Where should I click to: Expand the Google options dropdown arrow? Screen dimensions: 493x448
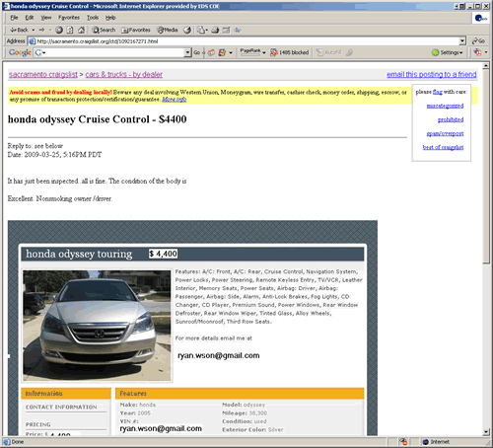pyautogui.click(x=231, y=52)
